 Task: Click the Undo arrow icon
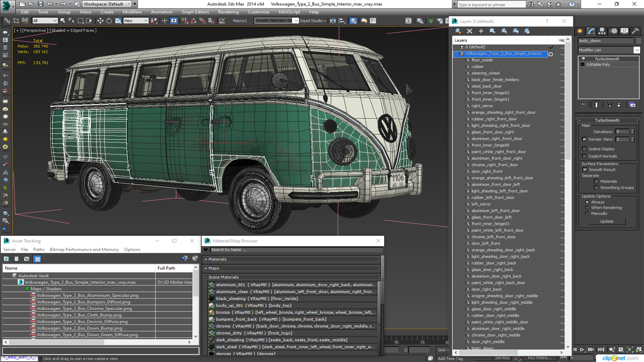[50, 4]
